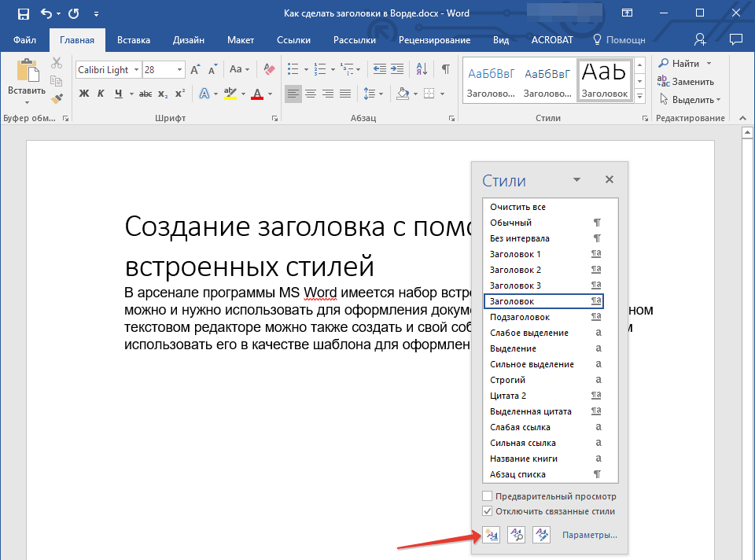This screenshot has width=755, height=560.
Task: Click the Format Painter brush icon
Action: pyautogui.click(x=57, y=98)
